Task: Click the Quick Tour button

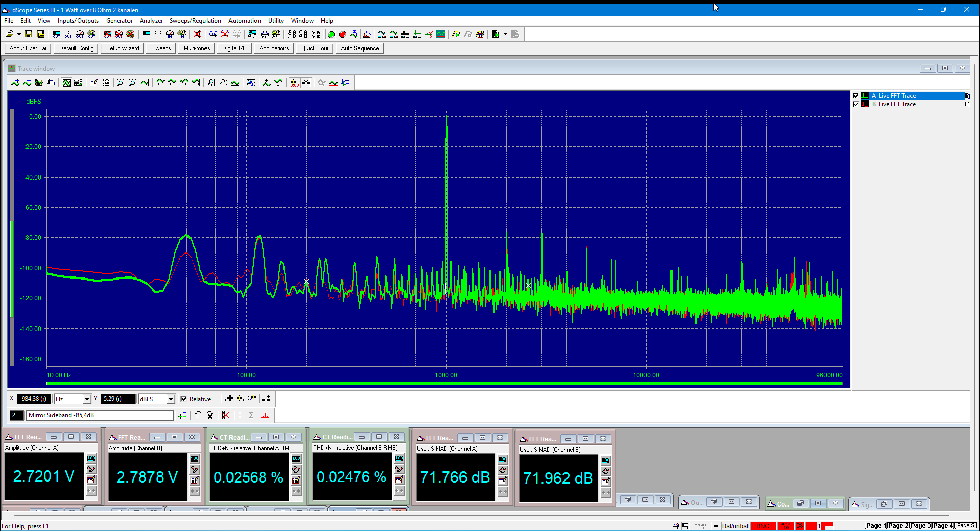Action: coord(315,48)
